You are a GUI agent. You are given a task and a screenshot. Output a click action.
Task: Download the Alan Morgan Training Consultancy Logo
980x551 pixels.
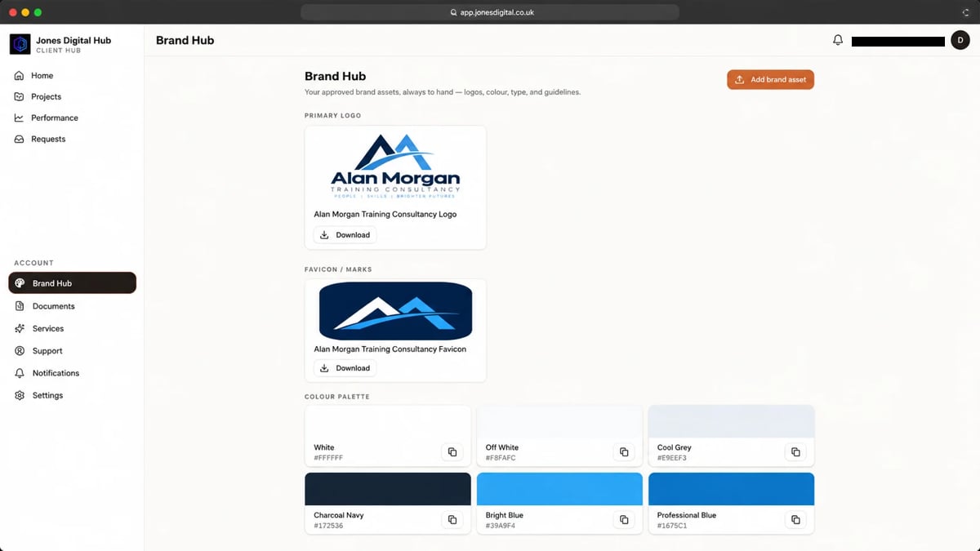click(x=345, y=235)
